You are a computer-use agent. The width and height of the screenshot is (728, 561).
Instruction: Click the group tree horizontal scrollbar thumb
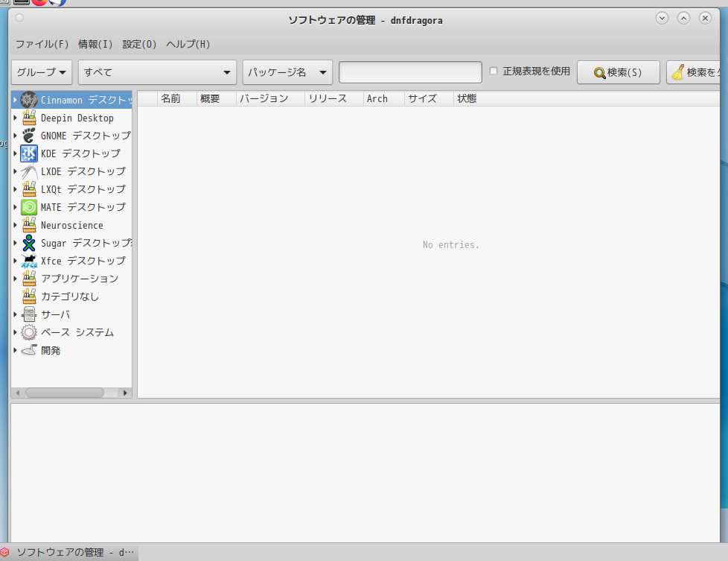pyautogui.click(x=65, y=393)
